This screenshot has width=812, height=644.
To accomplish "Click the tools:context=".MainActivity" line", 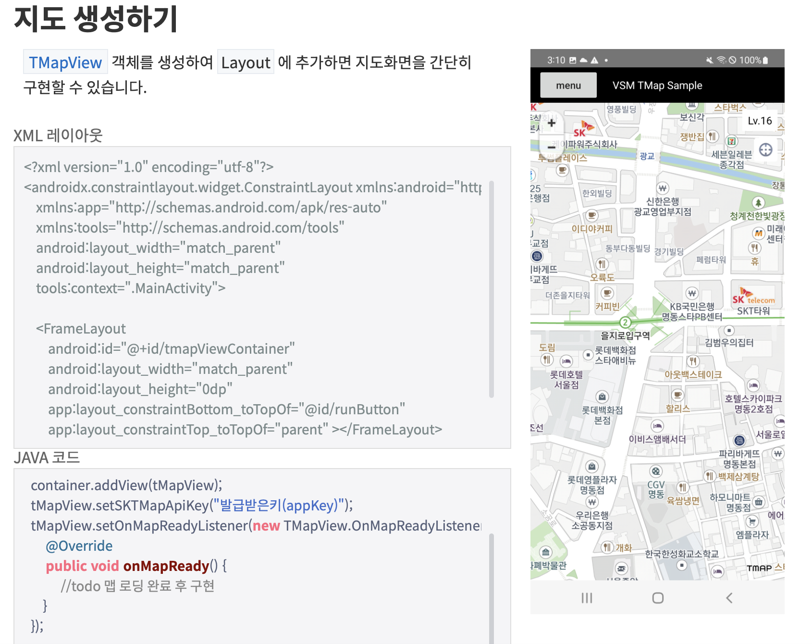I will (131, 288).
